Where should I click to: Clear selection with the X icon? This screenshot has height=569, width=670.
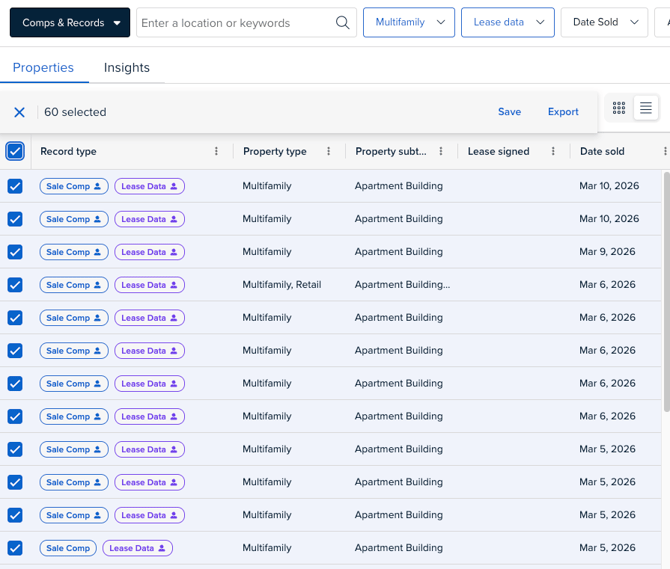click(19, 112)
